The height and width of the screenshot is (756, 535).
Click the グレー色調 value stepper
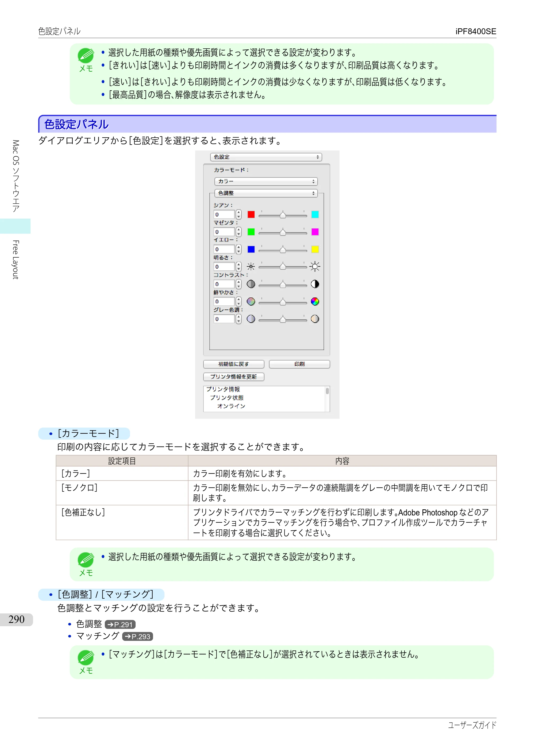238,319
